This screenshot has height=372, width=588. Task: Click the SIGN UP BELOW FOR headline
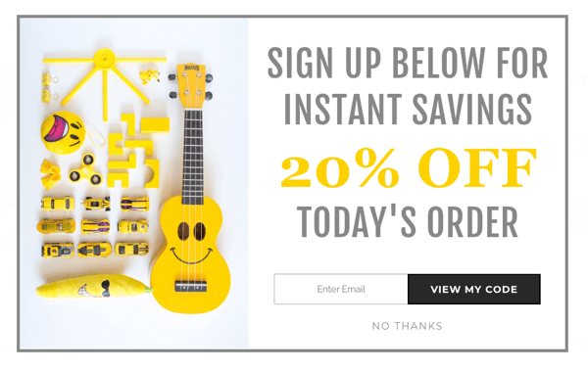pos(408,63)
